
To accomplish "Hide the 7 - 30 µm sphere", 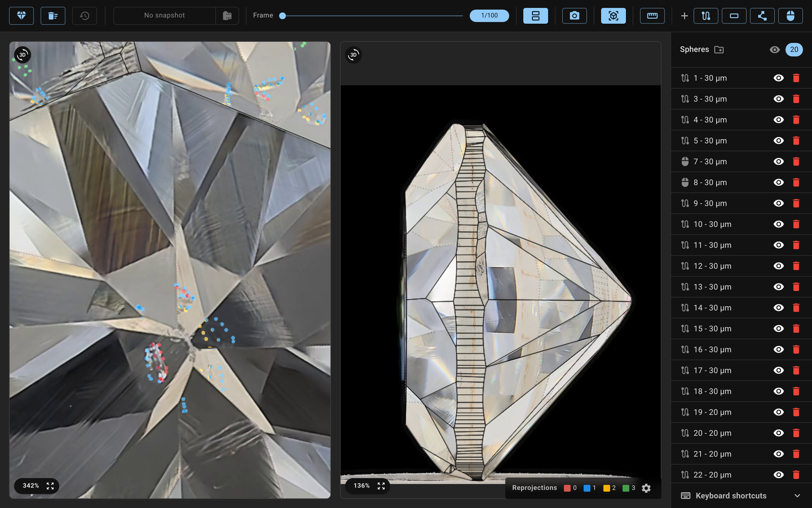I will (779, 162).
